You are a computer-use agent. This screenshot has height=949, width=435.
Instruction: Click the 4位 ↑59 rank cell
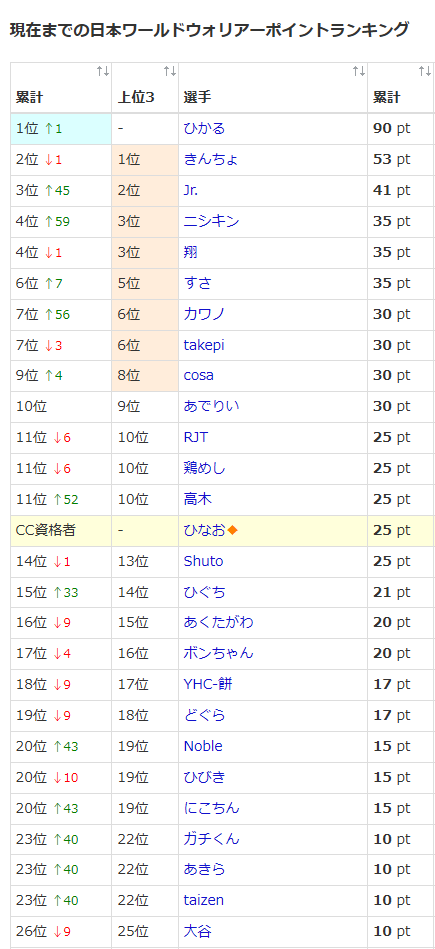(61, 221)
